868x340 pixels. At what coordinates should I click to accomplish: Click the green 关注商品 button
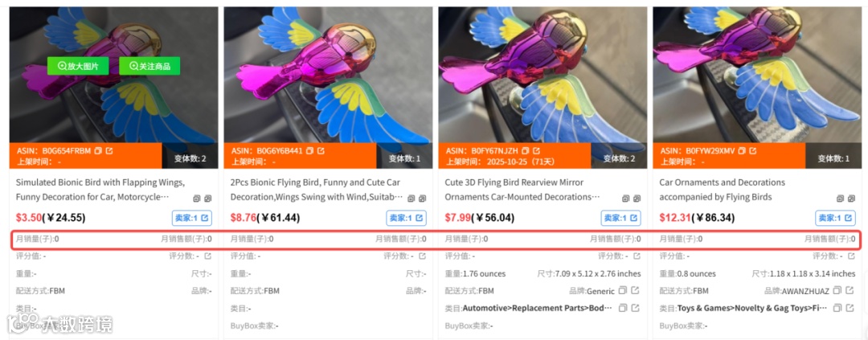tap(149, 66)
